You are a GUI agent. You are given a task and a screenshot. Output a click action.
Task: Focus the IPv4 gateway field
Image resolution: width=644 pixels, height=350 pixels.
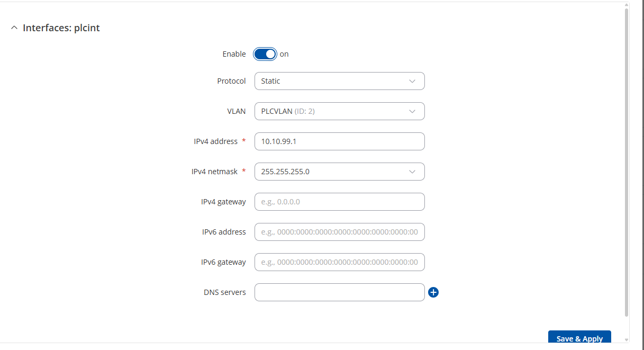coord(339,202)
